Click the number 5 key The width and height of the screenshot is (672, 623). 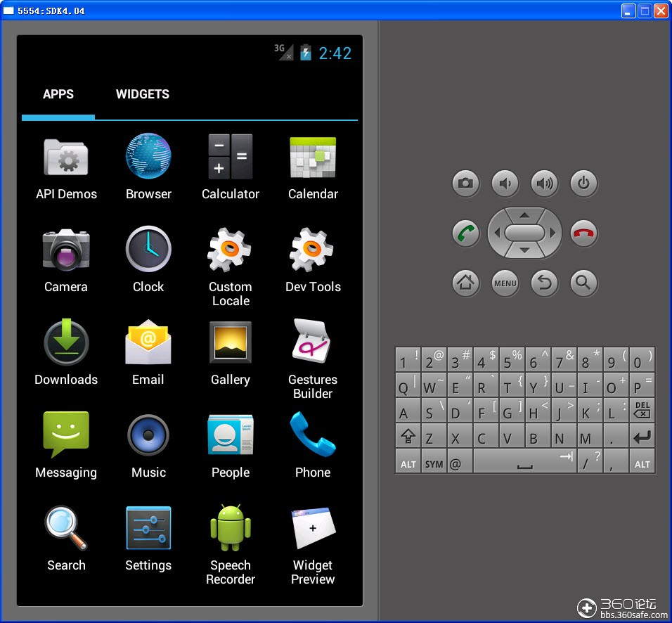[512, 359]
